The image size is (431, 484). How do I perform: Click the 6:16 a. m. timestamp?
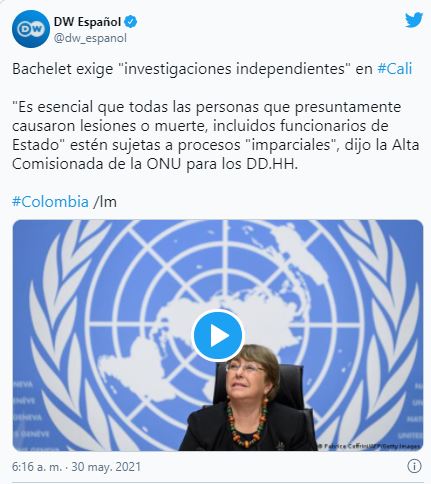[37, 466]
